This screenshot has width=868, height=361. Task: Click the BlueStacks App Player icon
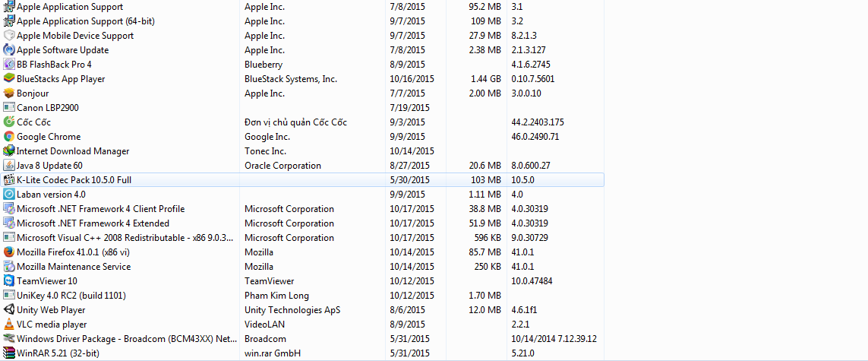[9, 79]
